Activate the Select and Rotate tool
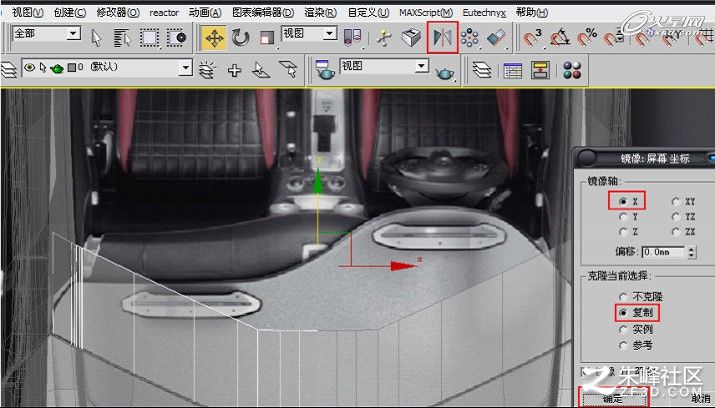The image size is (715, 408). pyautogui.click(x=240, y=37)
